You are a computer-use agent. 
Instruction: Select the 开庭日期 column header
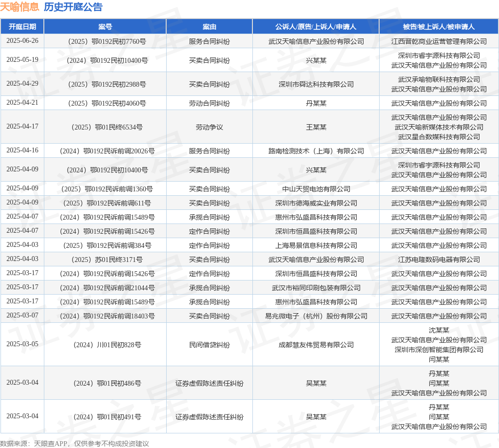[22, 27]
